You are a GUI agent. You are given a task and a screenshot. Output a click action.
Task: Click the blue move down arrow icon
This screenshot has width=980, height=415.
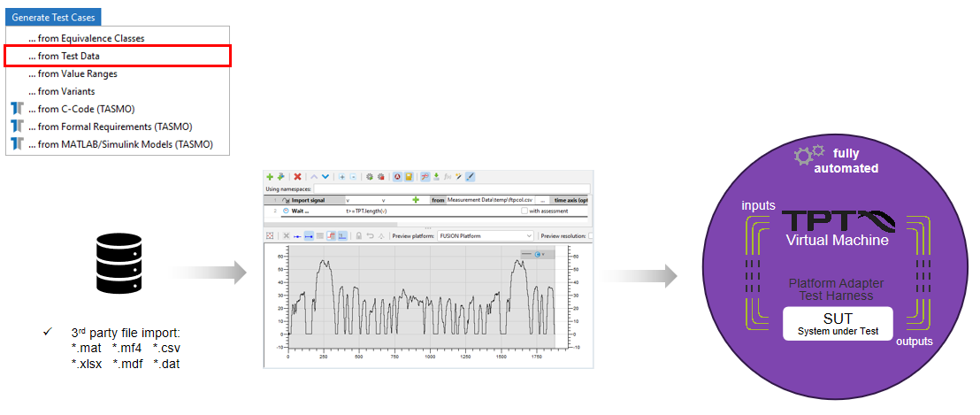tap(325, 177)
